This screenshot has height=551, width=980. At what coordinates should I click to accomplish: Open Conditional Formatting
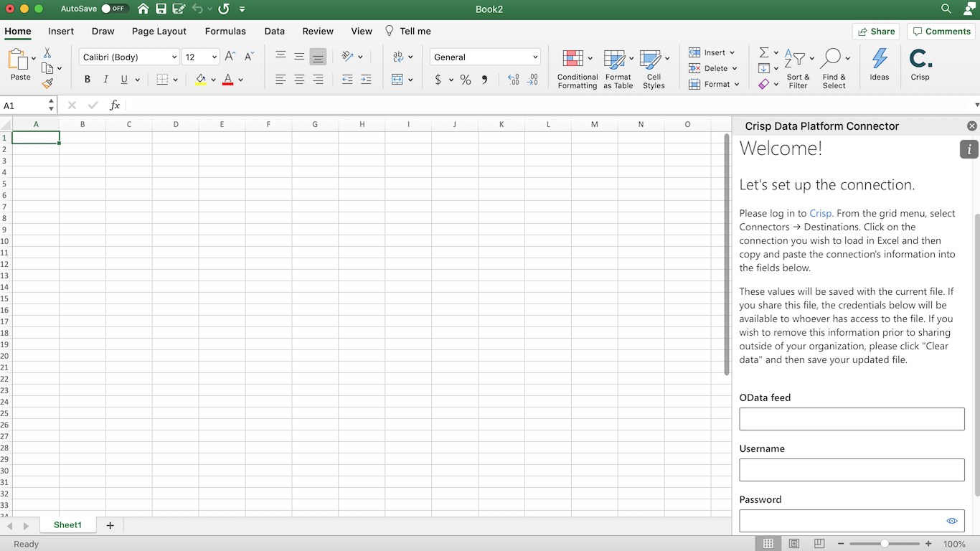[x=578, y=69]
